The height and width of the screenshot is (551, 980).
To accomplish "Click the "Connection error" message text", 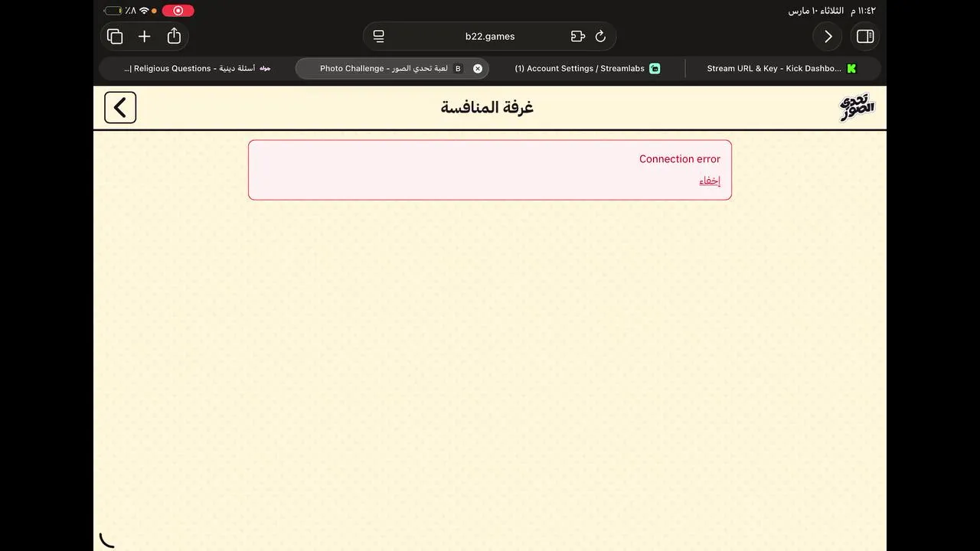I will pos(680,159).
